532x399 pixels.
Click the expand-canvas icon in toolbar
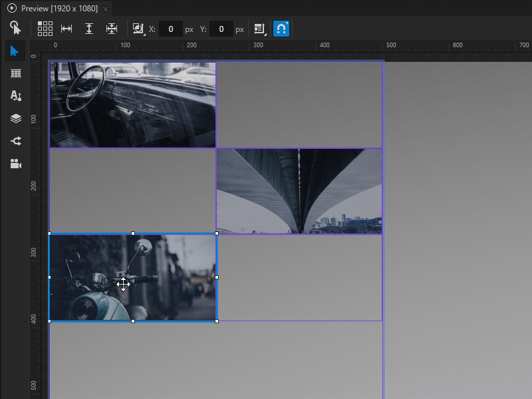pyautogui.click(x=111, y=29)
